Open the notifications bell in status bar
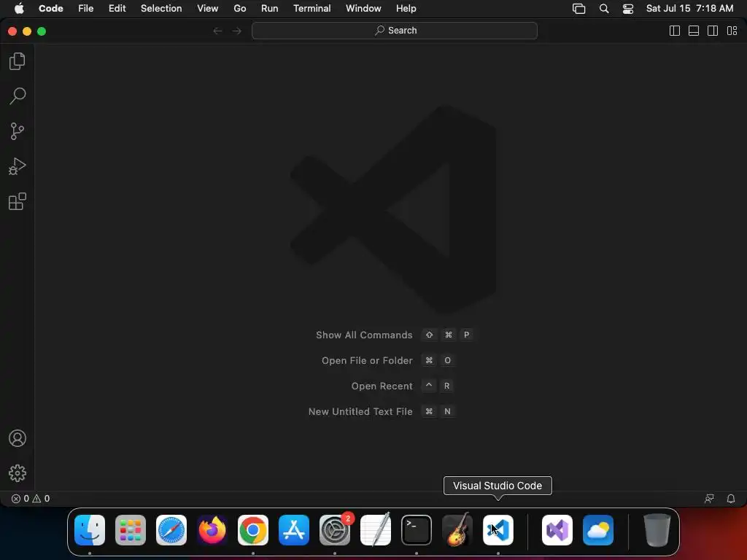The image size is (747, 560). pos(730,499)
